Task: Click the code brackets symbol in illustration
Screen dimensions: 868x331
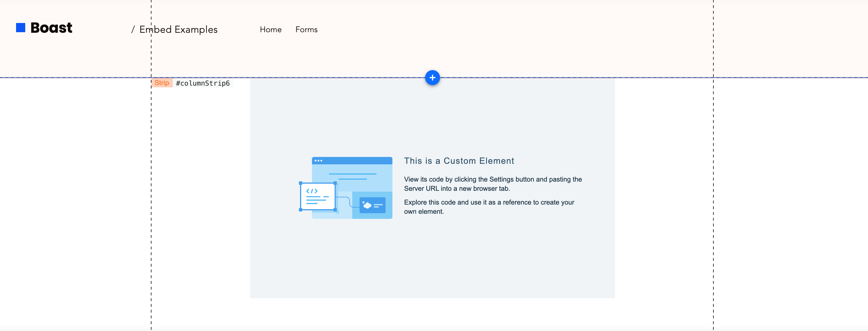Action: coord(312,191)
